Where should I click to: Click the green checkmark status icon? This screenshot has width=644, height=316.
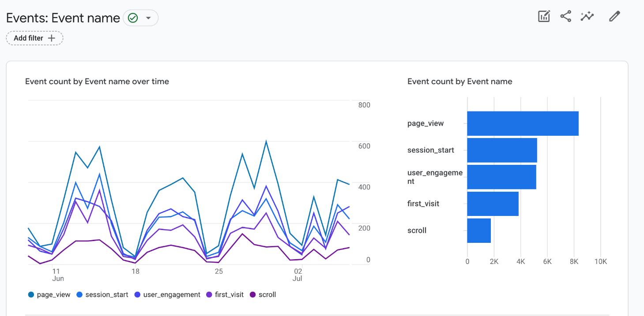(x=133, y=18)
